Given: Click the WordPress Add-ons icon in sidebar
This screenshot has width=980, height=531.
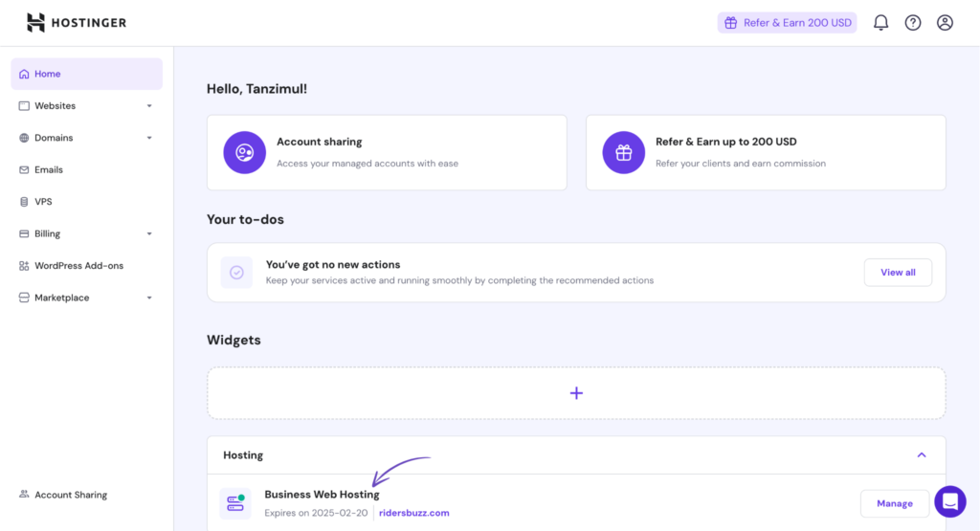Looking at the screenshot, I should coord(24,266).
